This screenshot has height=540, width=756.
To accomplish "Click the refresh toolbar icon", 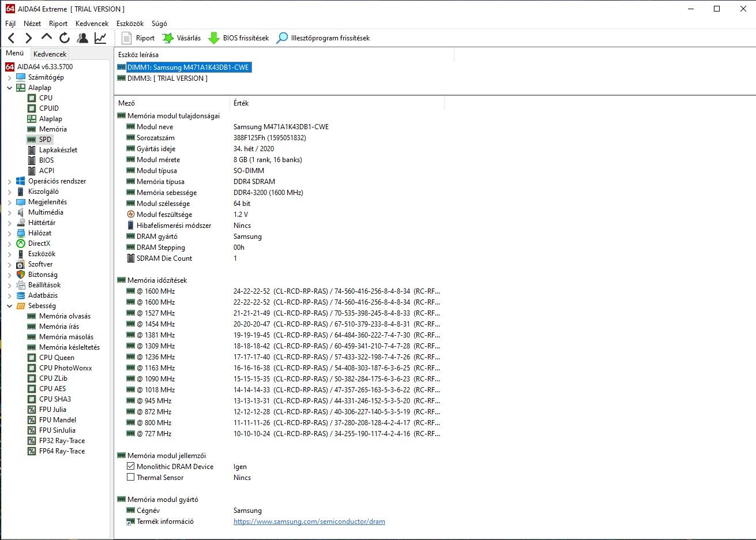I will pyautogui.click(x=65, y=38).
